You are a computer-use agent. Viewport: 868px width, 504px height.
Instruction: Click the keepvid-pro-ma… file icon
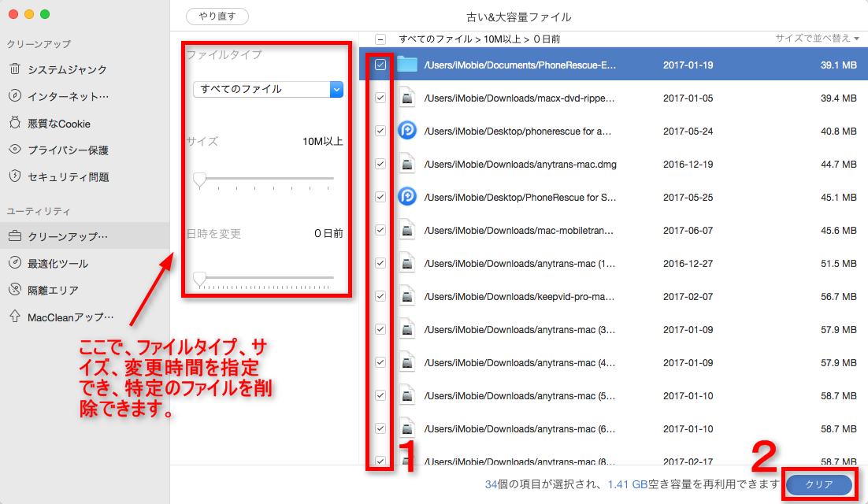click(x=407, y=297)
